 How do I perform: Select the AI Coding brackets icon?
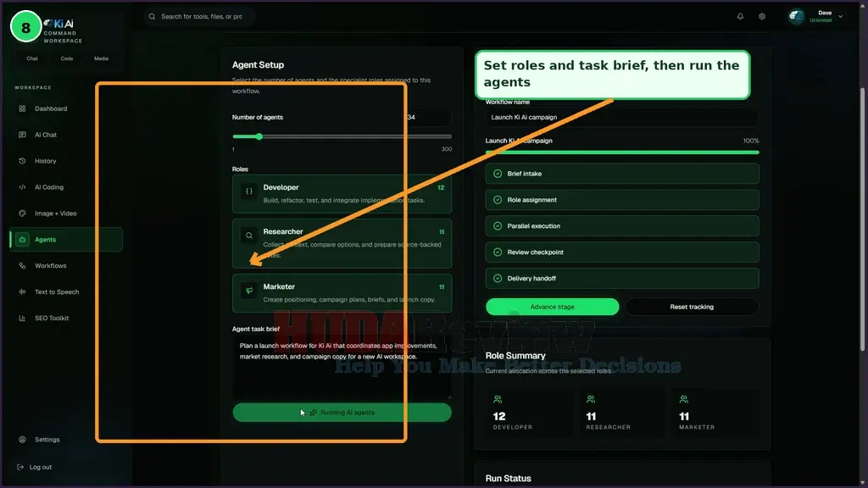click(x=22, y=187)
